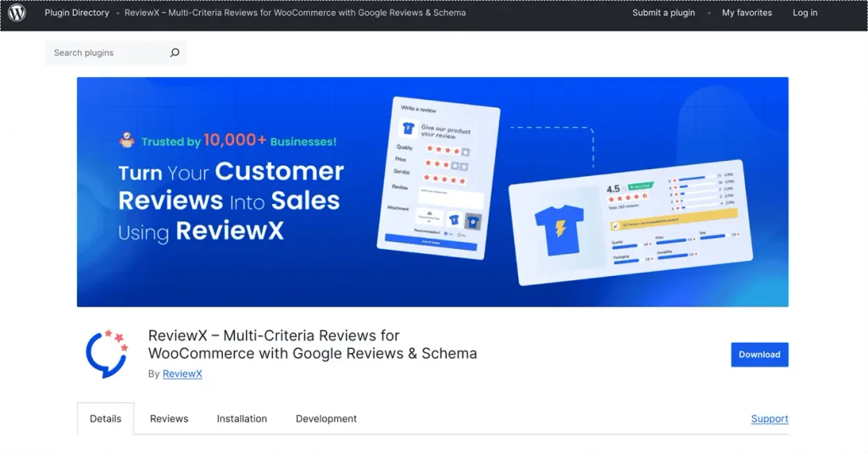
Task: Click the blue t-shirt image in banner
Action: click(x=559, y=229)
